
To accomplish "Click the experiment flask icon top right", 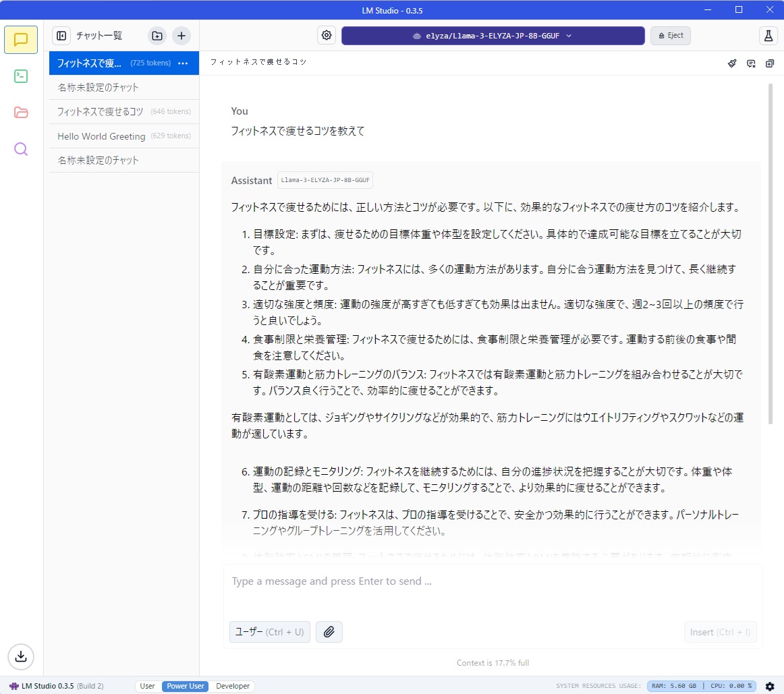I will click(x=768, y=35).
